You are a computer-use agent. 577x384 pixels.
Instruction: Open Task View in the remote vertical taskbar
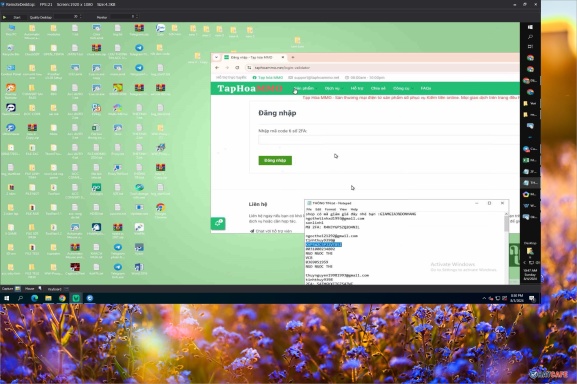[530, 46]
